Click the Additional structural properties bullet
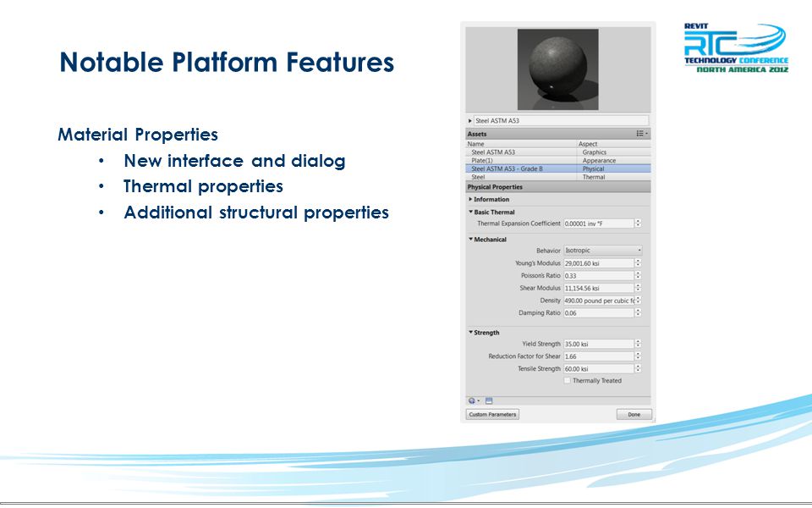 point(256,213)
